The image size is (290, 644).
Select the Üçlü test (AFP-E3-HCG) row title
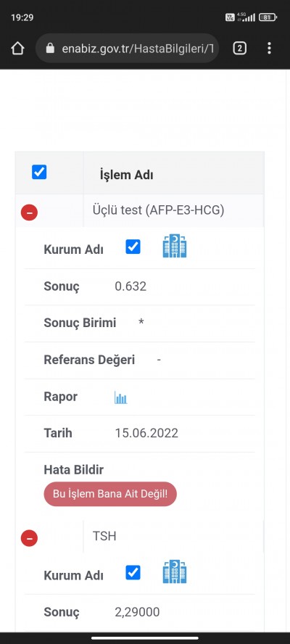(159, 210)
